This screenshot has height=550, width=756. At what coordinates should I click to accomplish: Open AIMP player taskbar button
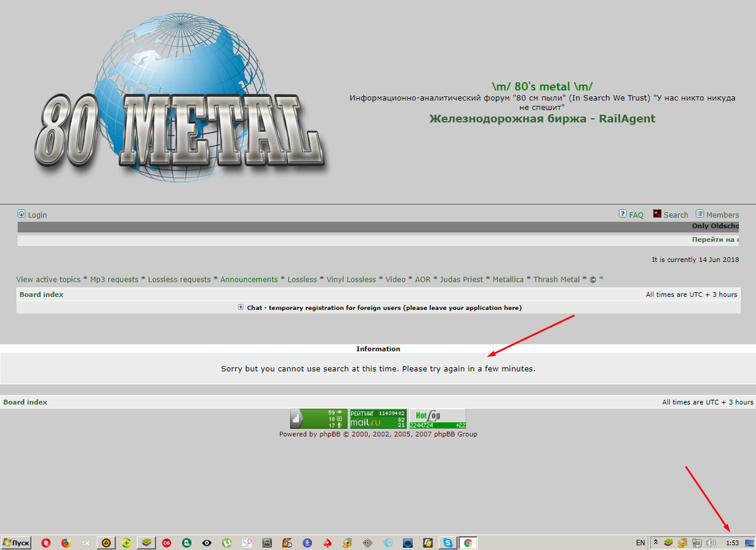[106, 542]
